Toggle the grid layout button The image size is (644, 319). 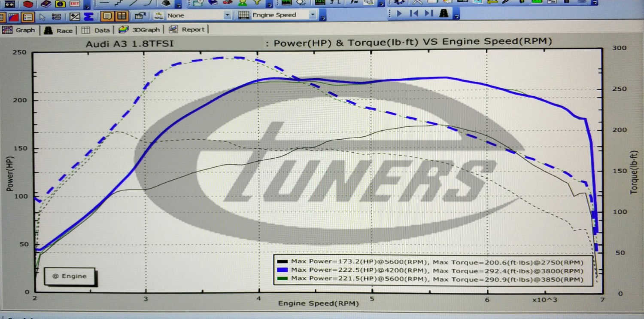(x=122, y=16)
